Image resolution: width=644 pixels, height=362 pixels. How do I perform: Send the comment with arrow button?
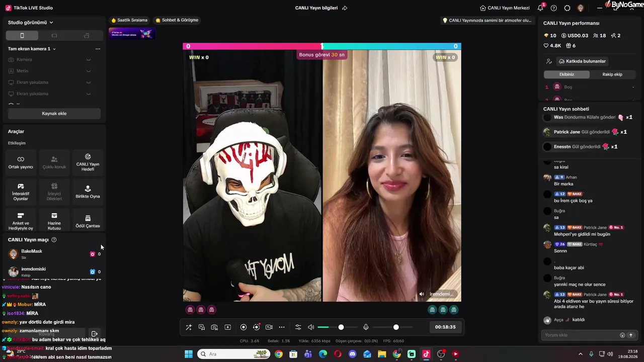tap(630, 335)
